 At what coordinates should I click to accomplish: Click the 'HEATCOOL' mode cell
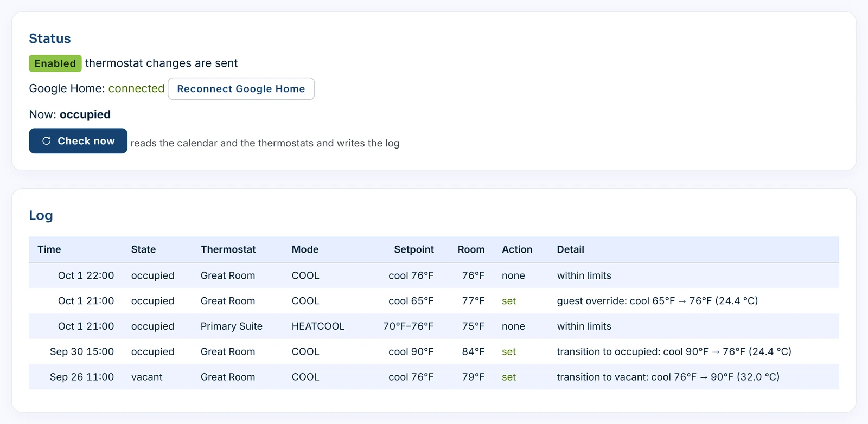[318, 326]
